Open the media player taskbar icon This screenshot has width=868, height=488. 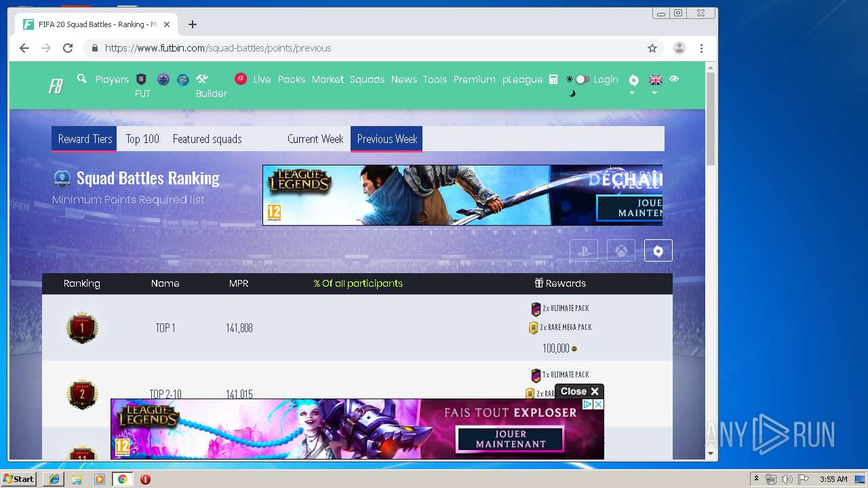click(x=100, y=479)
